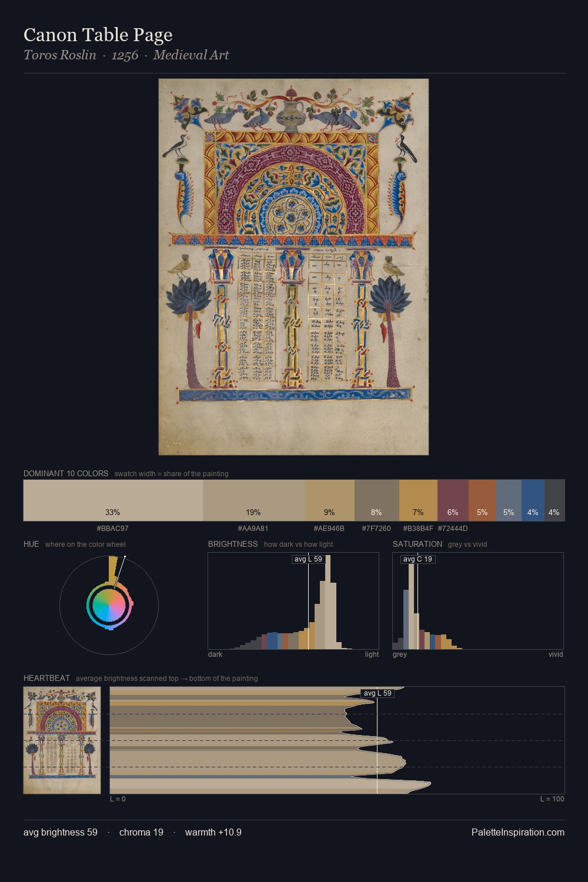Click the 'dark' axis label under brightness

[x=215, y=654]
